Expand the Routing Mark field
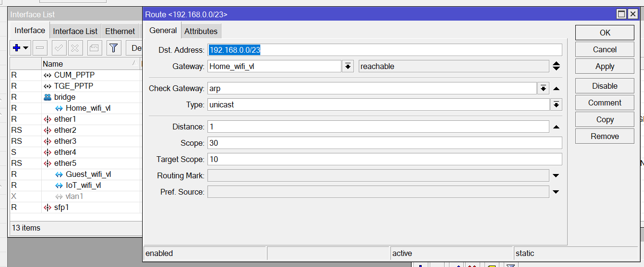The width and height of the screenshot is (644, 267). point(556,176)
